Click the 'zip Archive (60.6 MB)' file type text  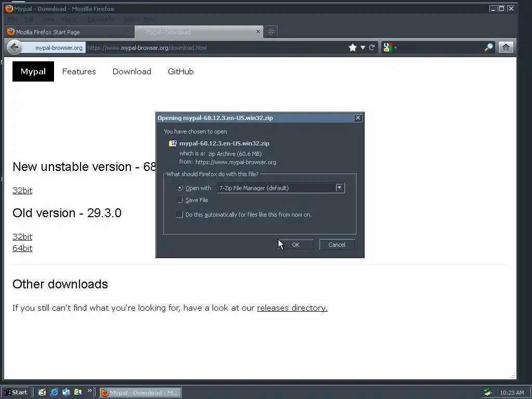point(235,154)
